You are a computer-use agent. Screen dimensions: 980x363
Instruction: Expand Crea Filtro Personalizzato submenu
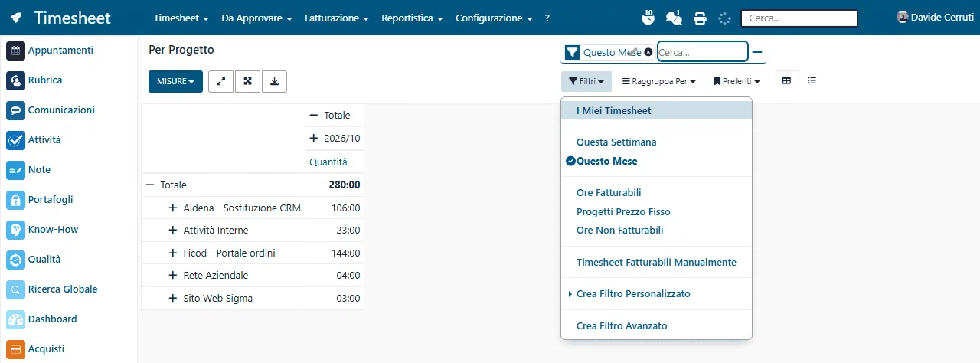pos(633,294)
